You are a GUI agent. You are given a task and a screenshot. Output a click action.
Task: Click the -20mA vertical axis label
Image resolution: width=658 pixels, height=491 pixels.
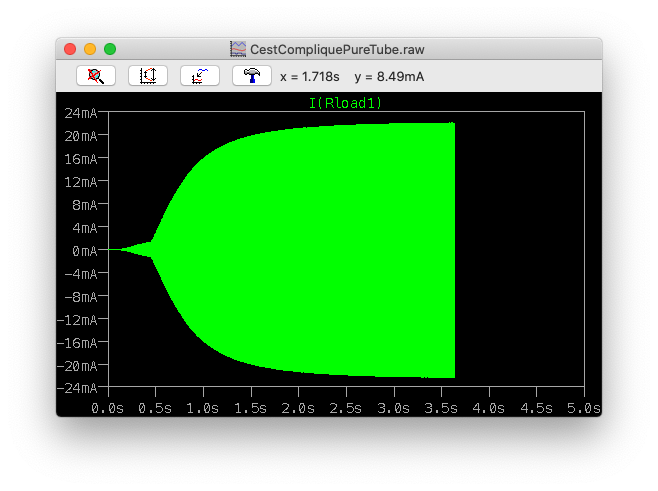pos(77,366)
